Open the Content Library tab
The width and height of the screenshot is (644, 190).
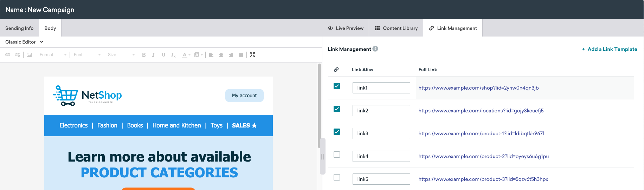396,28
